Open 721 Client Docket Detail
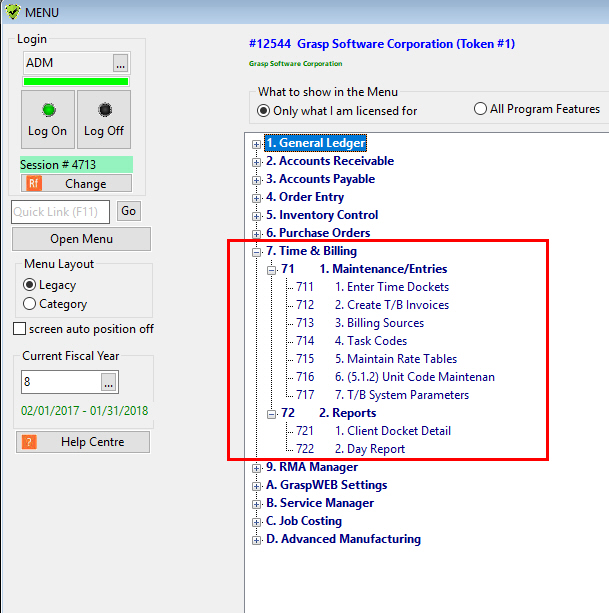The image size is (609, 613). pyautogui.click(x=373, y=431)
